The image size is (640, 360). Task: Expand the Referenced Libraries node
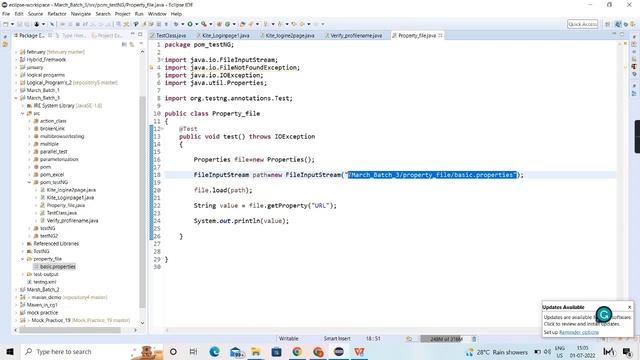click(23, 244)
